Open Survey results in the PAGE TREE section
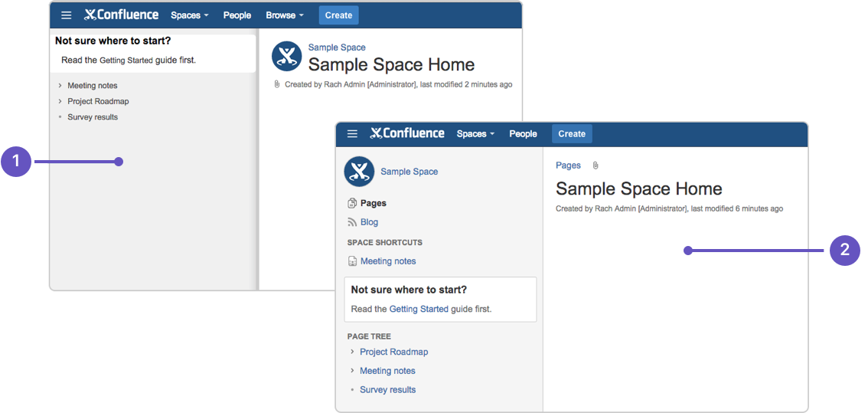This screenshot has width=868, height=413. click(387, 389)
